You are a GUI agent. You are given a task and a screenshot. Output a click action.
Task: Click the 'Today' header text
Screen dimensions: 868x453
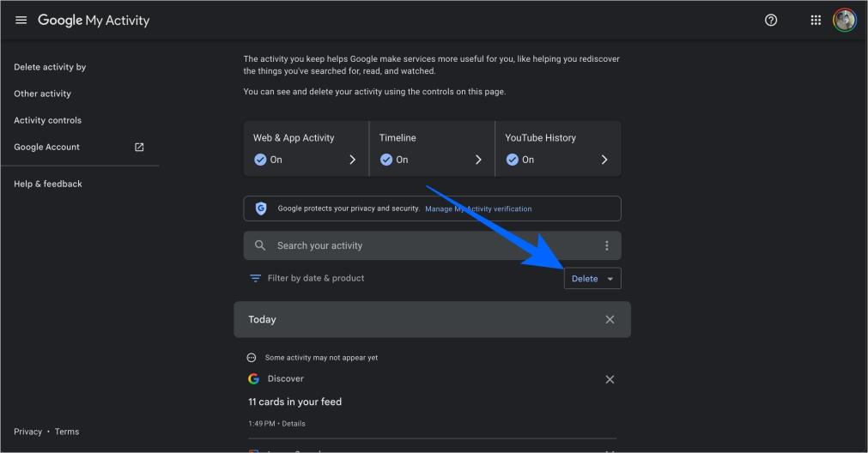coord(262,320)
